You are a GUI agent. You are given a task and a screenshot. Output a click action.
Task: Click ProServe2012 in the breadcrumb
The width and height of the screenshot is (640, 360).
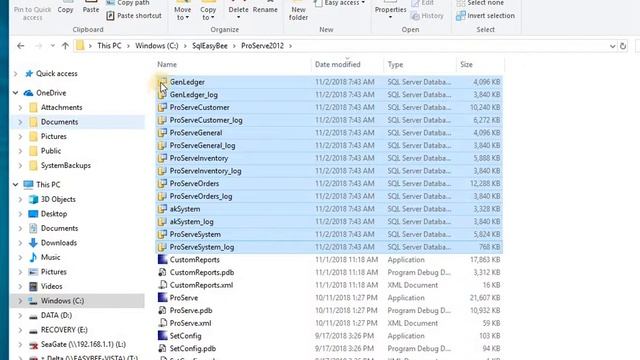tap(262, 46)
